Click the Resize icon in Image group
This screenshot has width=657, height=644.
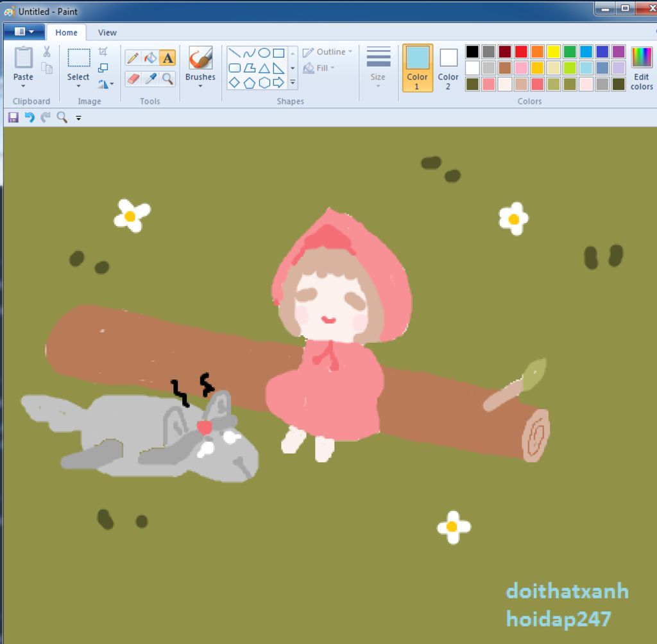click(x=103, y=67)
